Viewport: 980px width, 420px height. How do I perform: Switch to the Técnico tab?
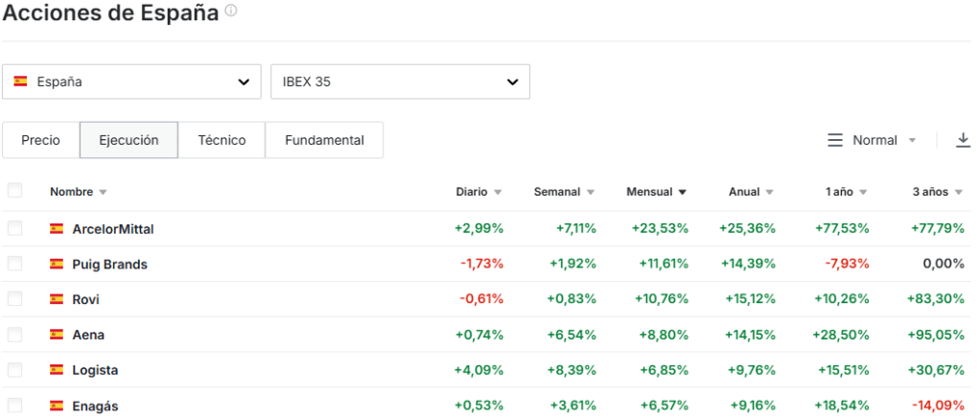click(222, 140)
